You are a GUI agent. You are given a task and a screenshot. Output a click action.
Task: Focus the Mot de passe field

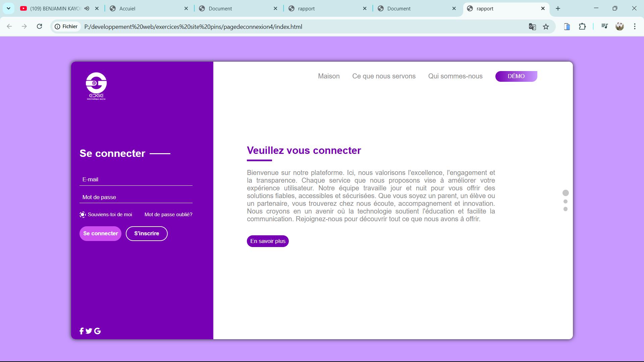136,197
